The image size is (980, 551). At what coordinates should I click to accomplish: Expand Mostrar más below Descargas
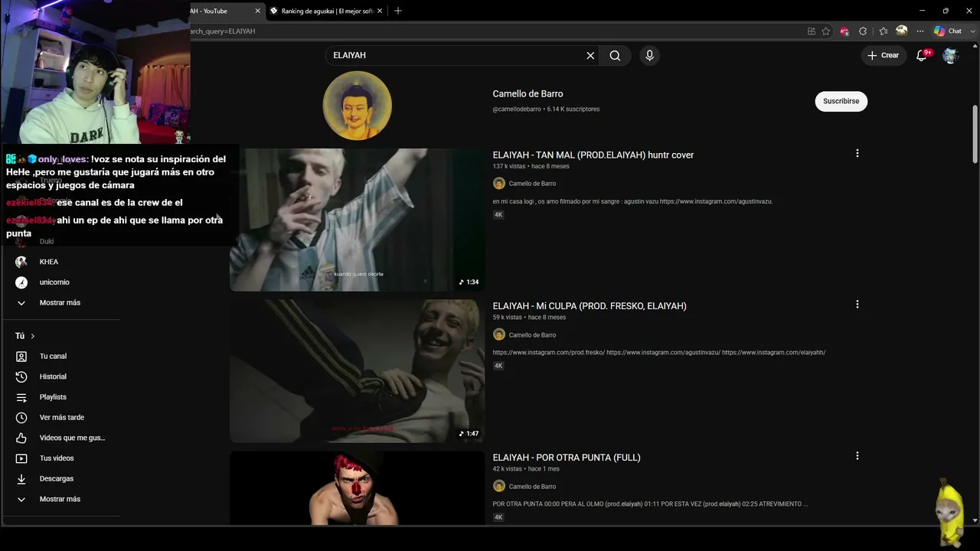point(61,499)
